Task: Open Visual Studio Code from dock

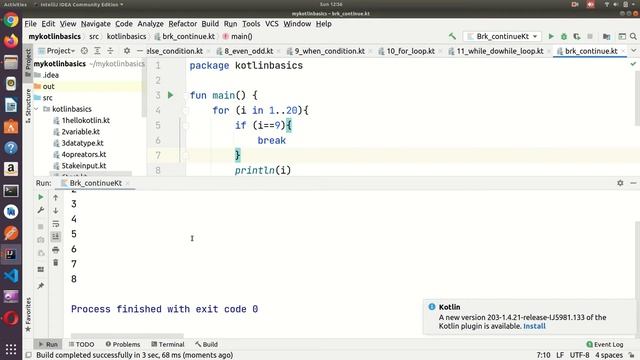Action: click(x=11, y=276)
